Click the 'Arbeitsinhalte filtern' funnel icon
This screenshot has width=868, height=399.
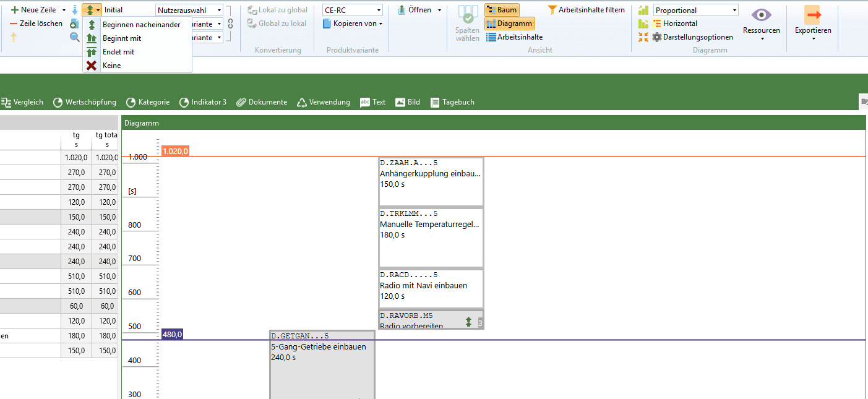(552, 10)
